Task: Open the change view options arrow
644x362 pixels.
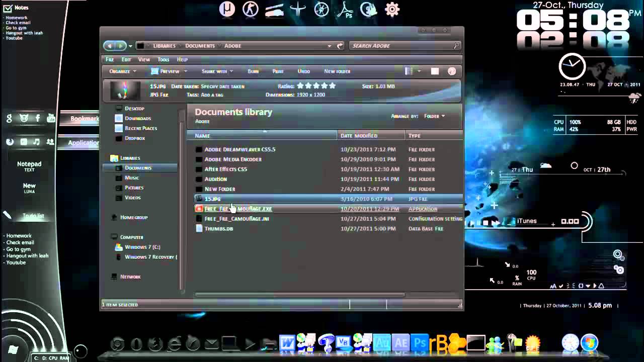Action: coord(419,71)
